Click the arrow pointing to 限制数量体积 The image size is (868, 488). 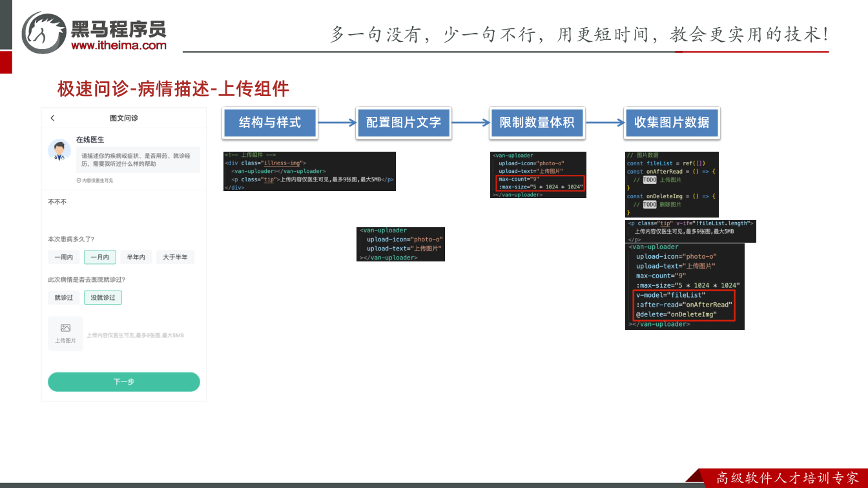[x=471, y=123]
